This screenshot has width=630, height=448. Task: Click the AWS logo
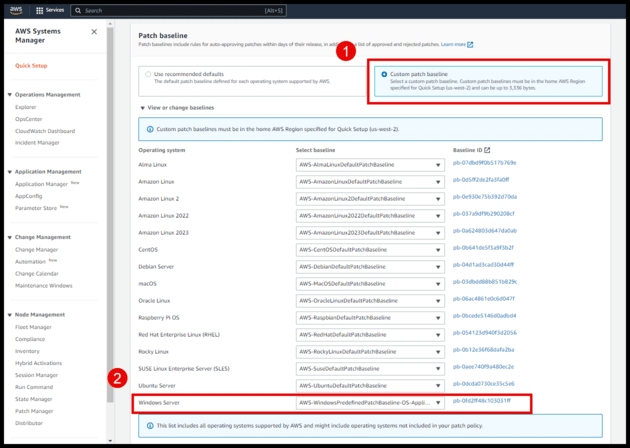point(16,10)
